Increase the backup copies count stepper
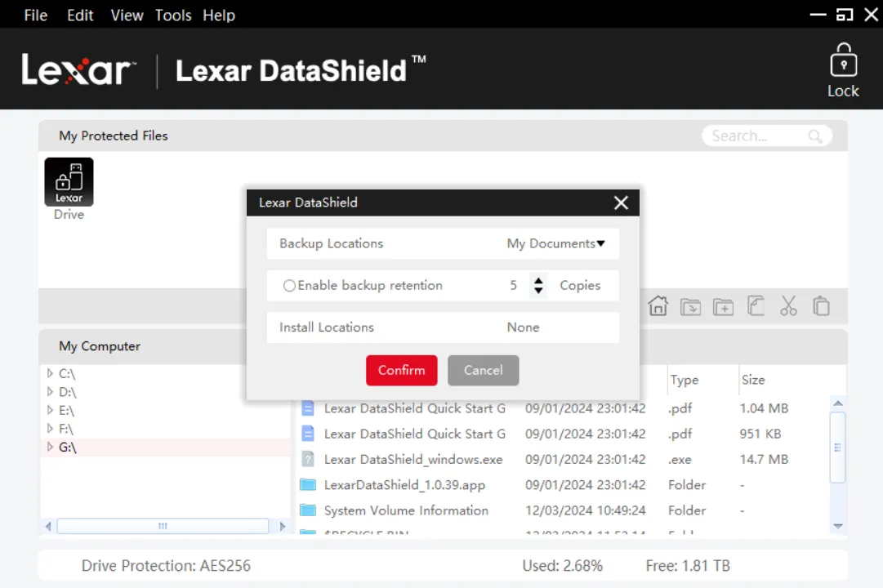 538,281
